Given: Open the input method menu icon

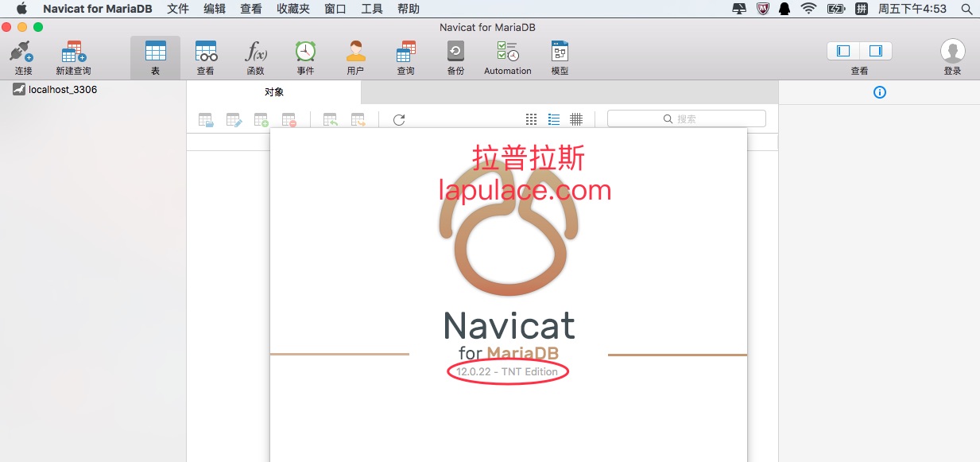Looking at the screenshot, I should [862, 9].
